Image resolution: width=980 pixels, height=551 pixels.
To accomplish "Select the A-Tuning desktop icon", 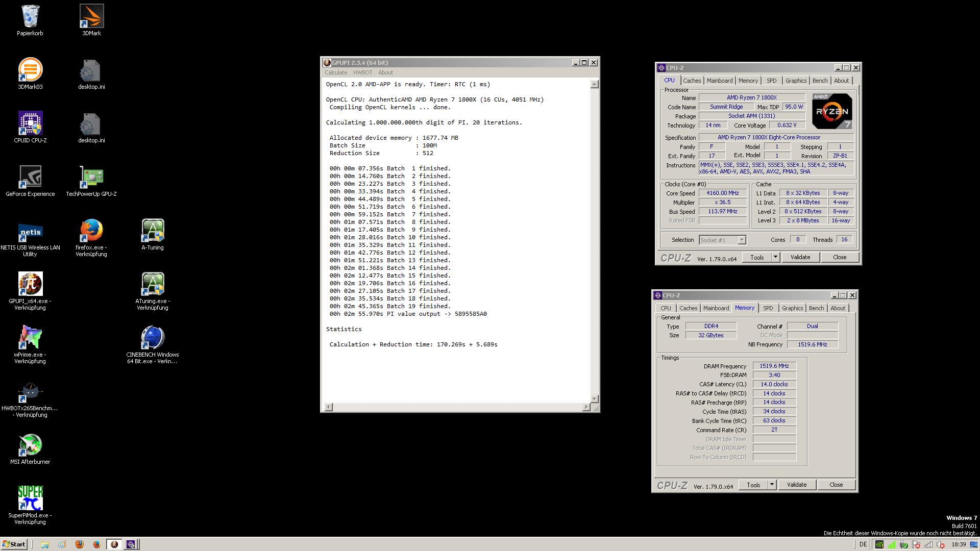I will point(153,235).
